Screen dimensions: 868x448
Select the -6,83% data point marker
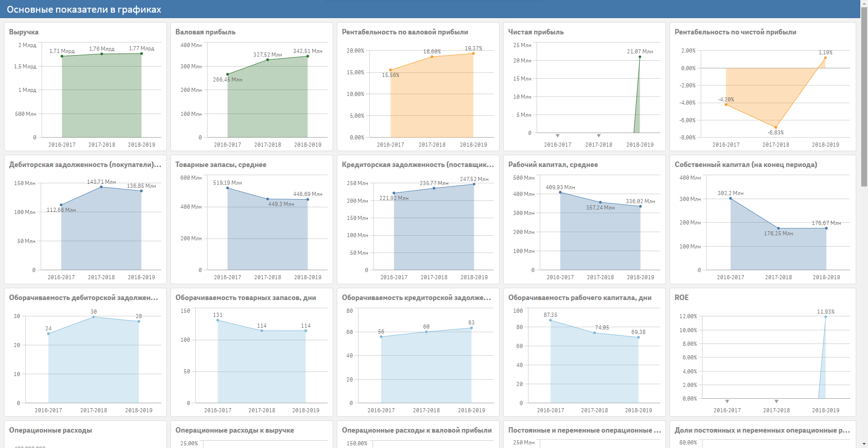point(776,127)
